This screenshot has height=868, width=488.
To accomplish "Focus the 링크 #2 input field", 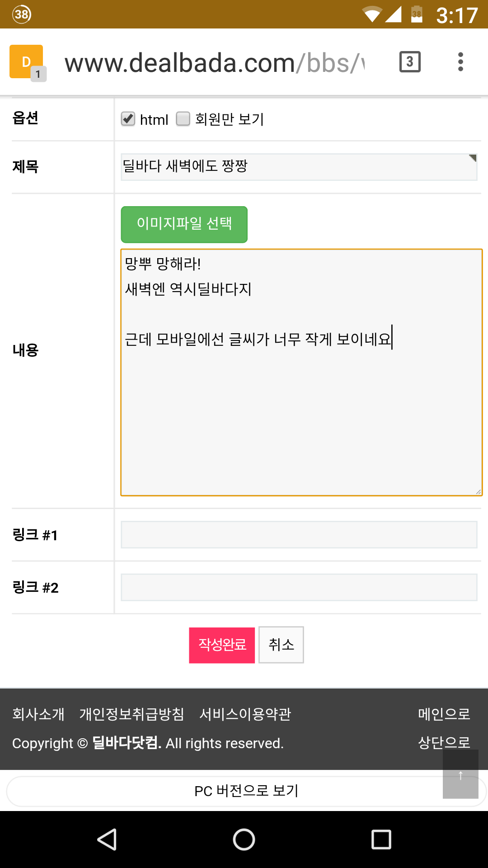I will (299, 587).
